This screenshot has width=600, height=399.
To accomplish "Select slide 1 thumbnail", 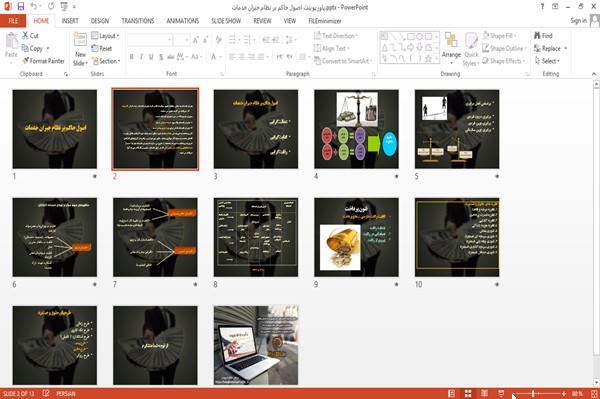I will (55, 129).
